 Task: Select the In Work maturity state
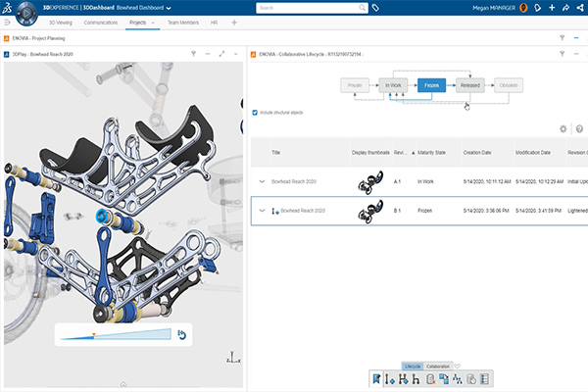pos(394,86)
